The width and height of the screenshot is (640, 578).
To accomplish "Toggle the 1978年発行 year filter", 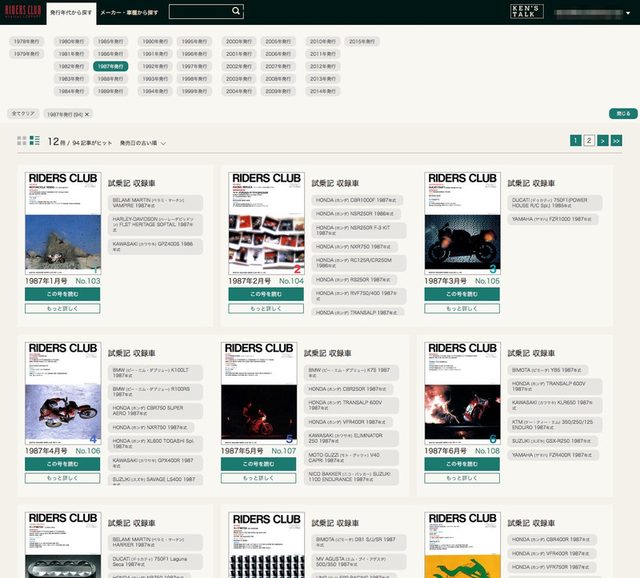I will pyautogui.click(x=27, y=41).
